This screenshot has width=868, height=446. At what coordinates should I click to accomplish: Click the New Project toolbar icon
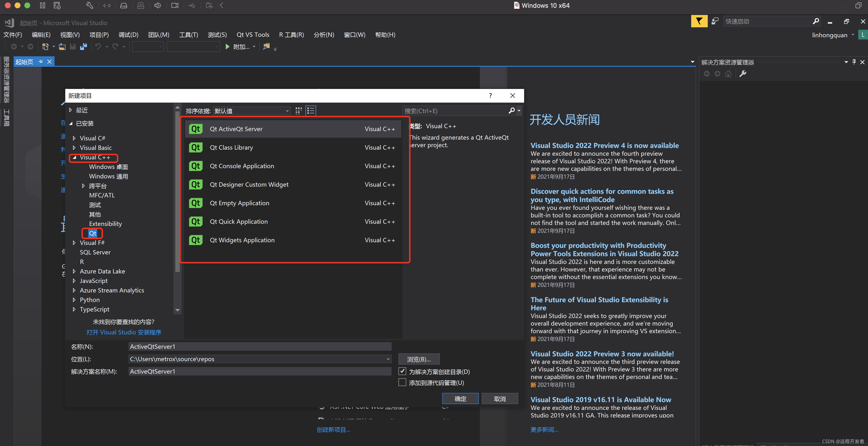point(45,47)
